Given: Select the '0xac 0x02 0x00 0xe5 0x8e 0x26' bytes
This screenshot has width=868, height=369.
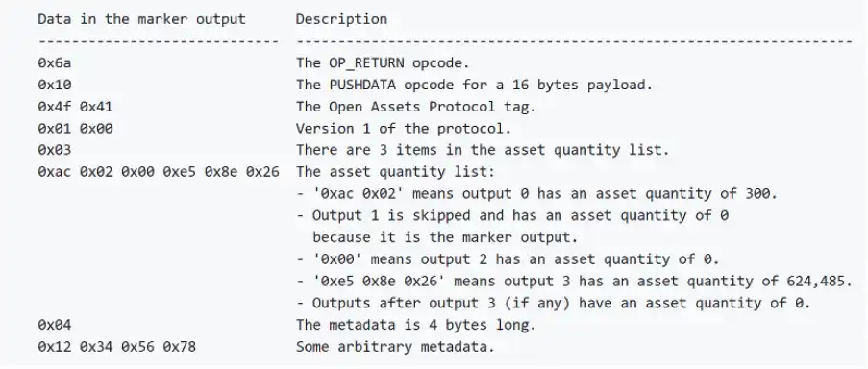Looking at the screenshot, I should click(159, 172).
